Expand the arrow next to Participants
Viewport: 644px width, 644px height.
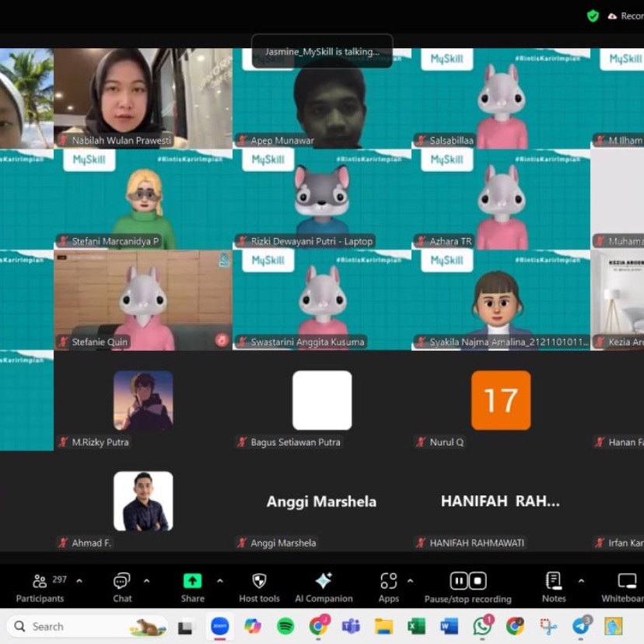[x=79, y=581]
